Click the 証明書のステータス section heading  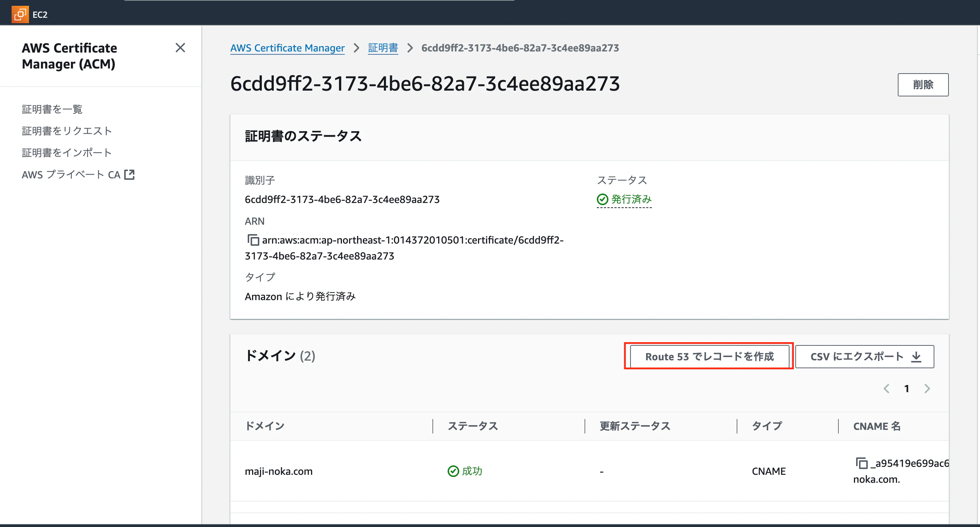coord(303,136)
